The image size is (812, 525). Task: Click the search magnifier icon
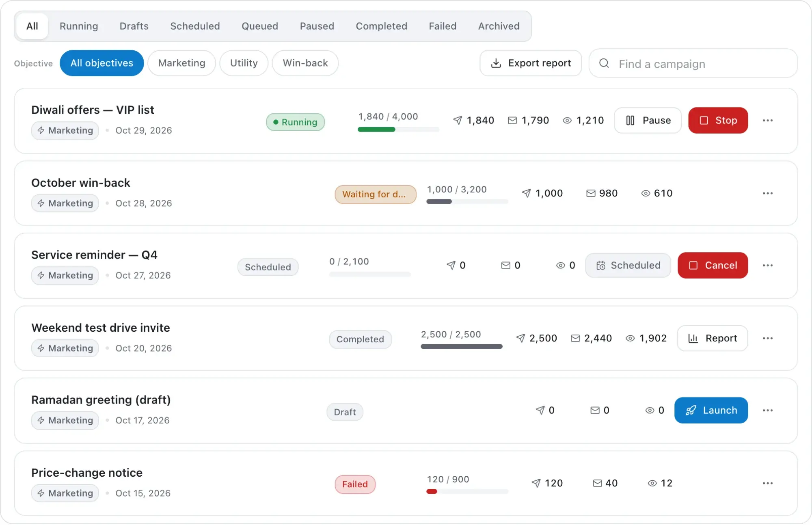tap(604, 63)
